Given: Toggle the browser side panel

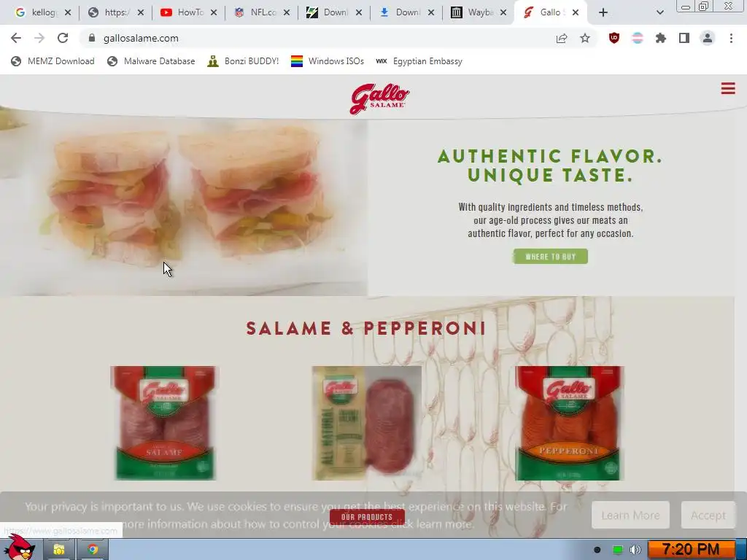Looking at the screenshot, I should point(684,38).
